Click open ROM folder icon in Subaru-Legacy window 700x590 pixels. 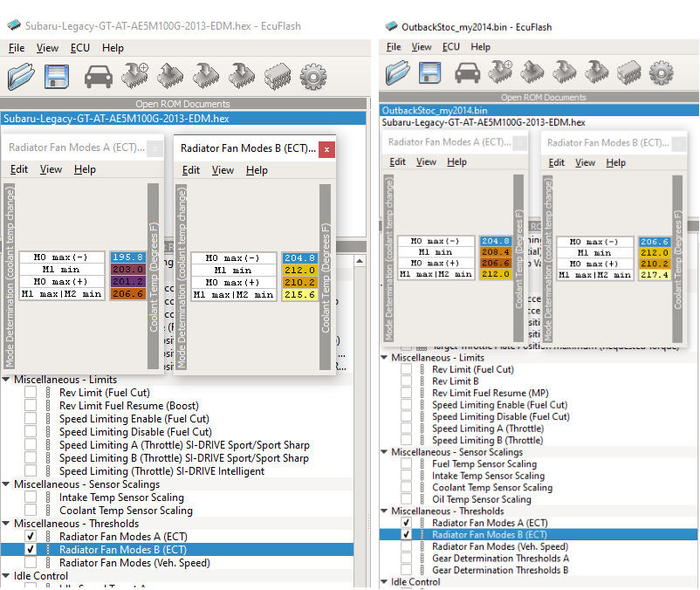tap(22, 76)
